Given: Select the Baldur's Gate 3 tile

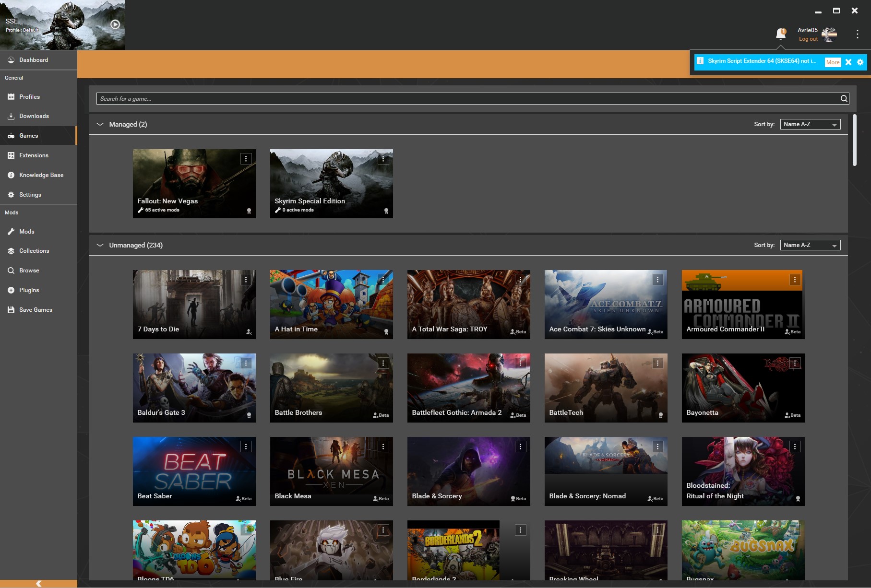Looking at the screenshot, I should click(194, 388).
